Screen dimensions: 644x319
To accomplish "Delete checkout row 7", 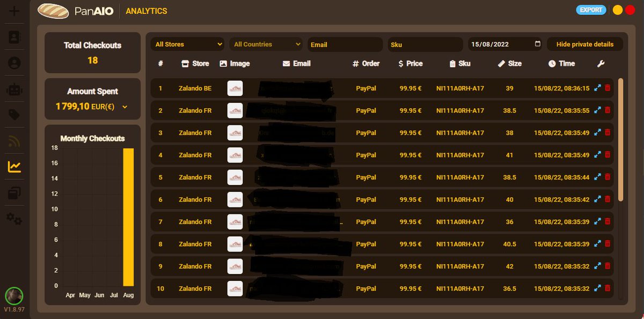I will click(608, 221).
